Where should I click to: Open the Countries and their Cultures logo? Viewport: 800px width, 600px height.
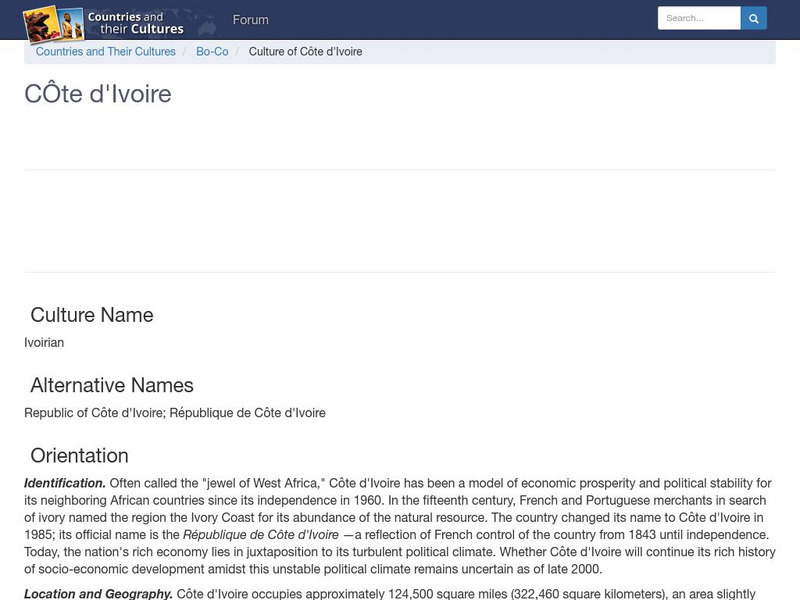[x=104, y=23]
